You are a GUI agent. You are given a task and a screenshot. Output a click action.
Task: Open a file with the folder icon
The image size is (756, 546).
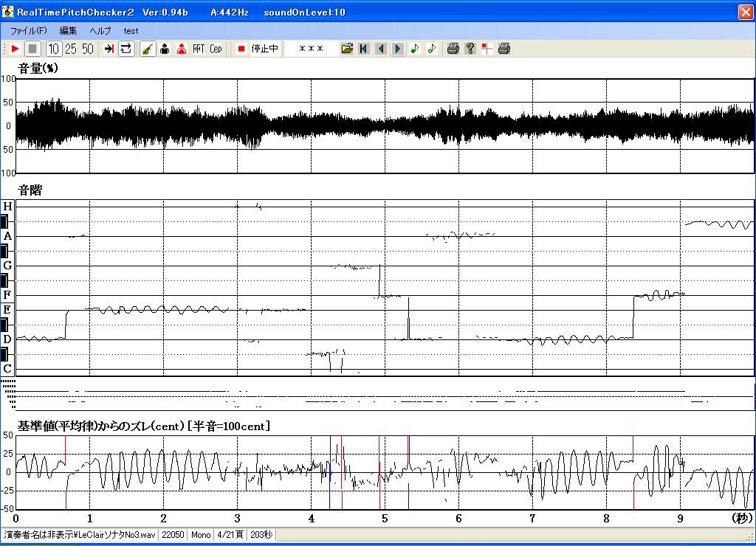click(347, 49)
